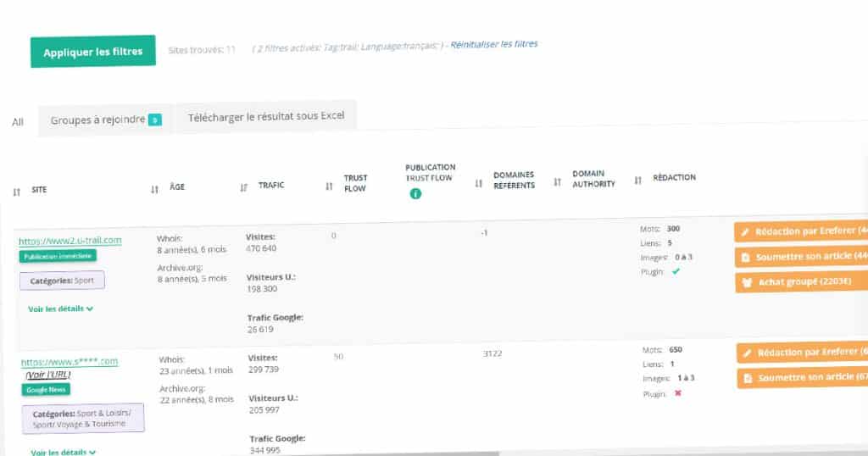This screenshot has height=456, width=868.
Task: Click Trust Flow value 50
Action: point(338,357)
